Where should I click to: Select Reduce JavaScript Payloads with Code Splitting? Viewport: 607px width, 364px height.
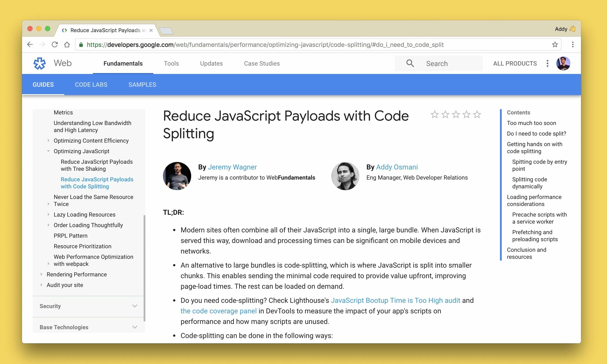(x=97, y=183)
